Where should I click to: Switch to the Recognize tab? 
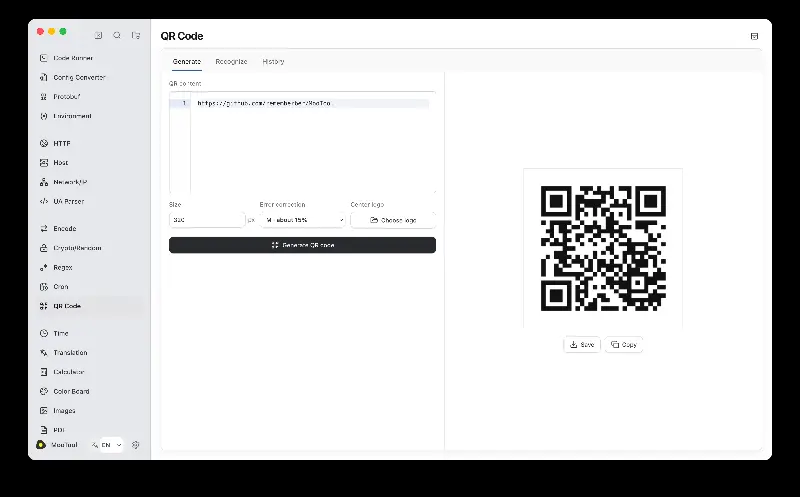231,61
